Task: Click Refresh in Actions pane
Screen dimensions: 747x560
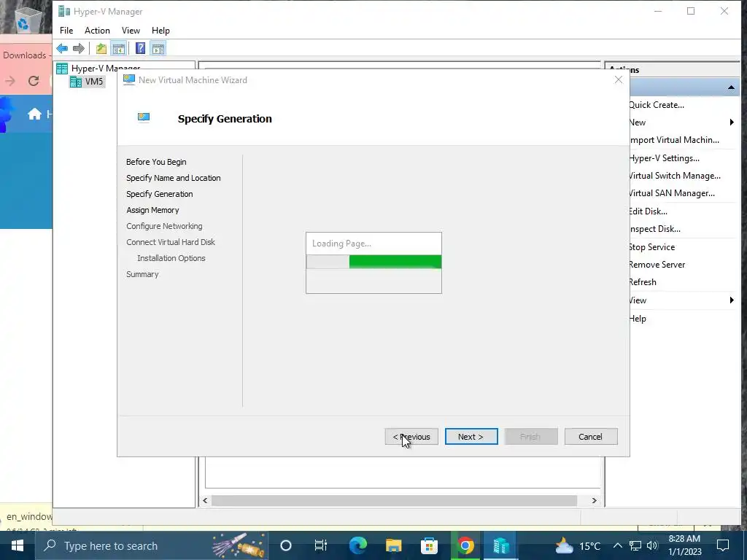Action: pyautogui.click(x=643, y=282)
